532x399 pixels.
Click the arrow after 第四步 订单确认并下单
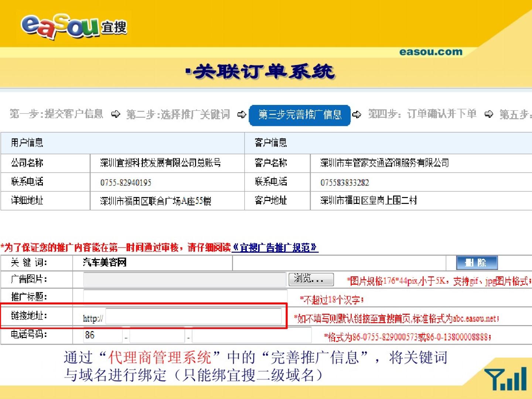(x=489, y=114)
